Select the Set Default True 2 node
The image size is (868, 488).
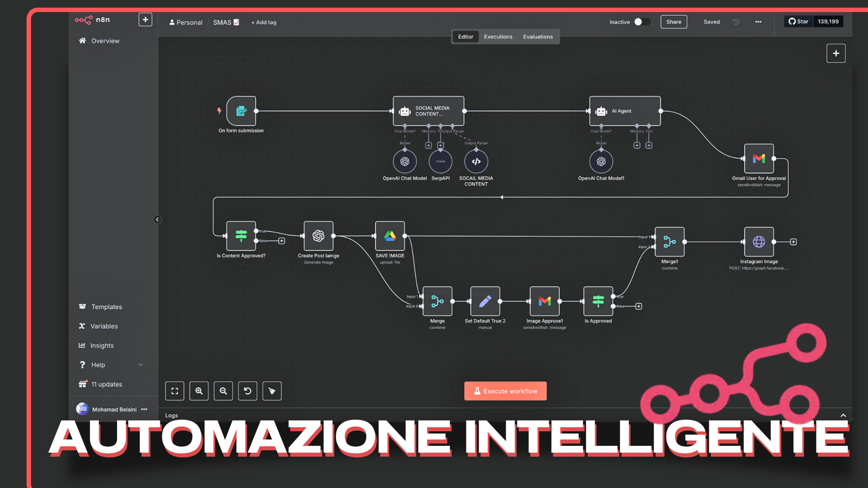[x=485, y=301]
